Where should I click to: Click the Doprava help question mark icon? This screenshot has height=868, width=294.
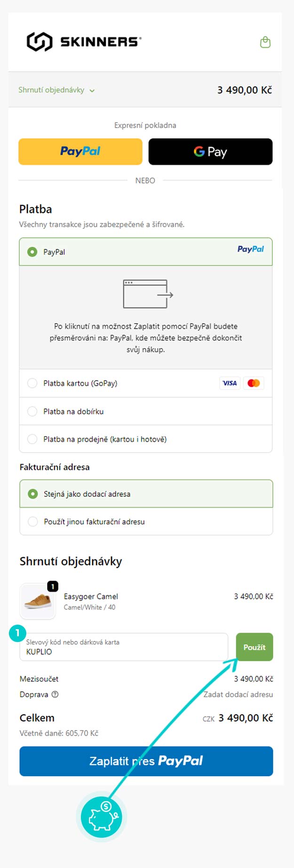(55, 694)
